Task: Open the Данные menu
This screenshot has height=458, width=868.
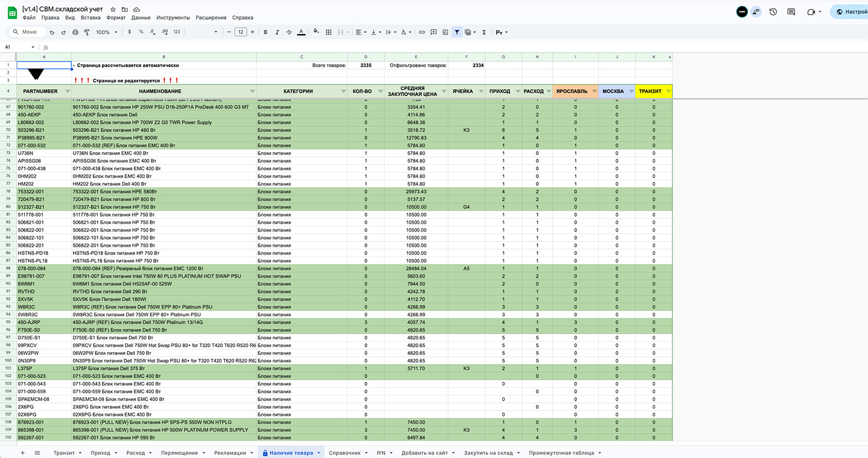Action: [141, 18]
